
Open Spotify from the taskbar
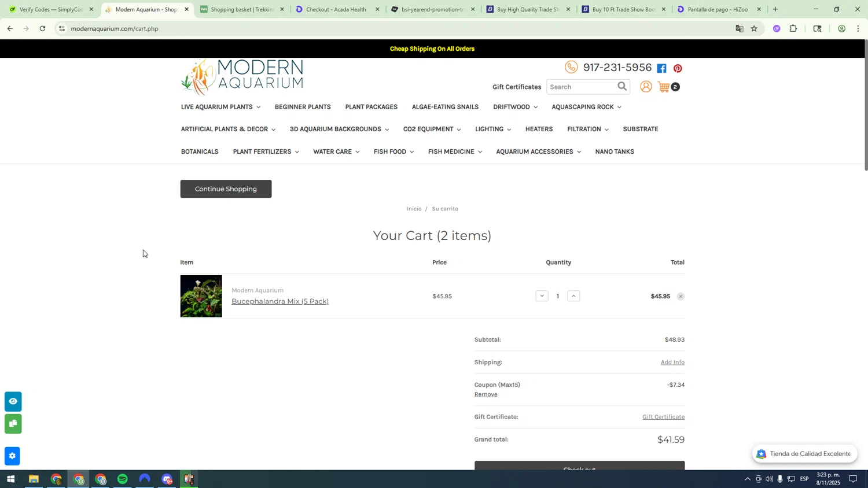[x=122, y=479]
